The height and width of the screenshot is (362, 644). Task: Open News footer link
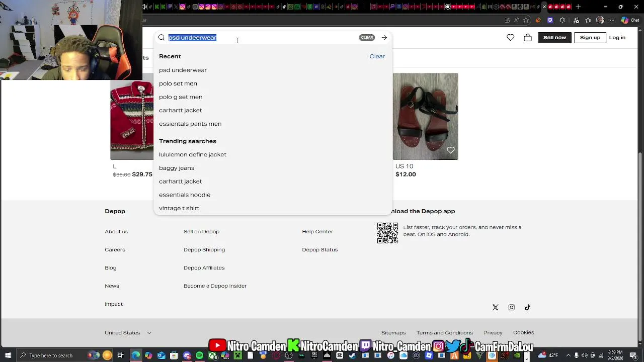112,286
